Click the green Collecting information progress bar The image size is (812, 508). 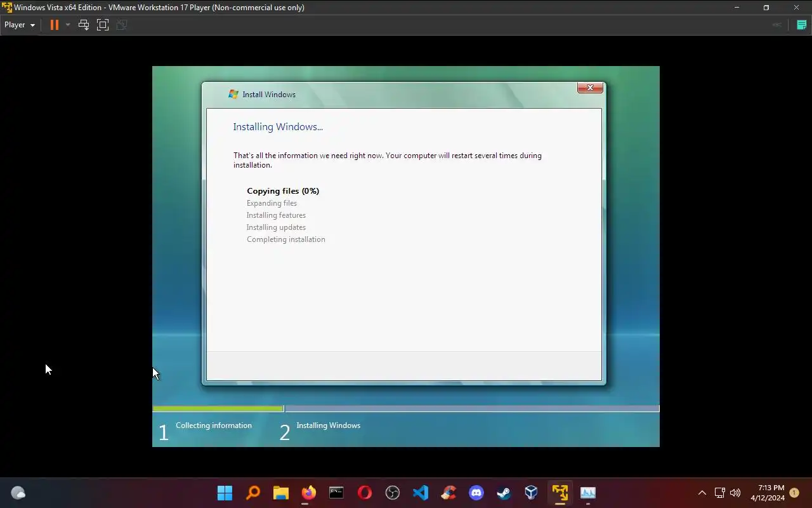pos(218,409)
